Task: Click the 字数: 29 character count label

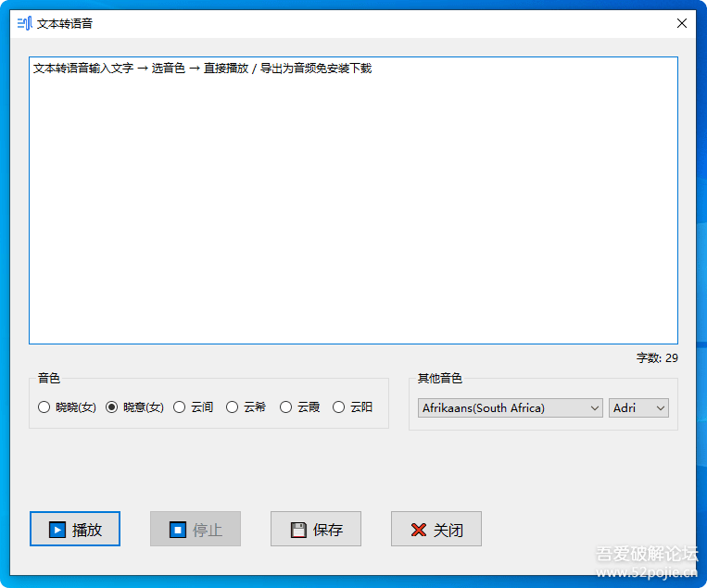Action: pyautogui.click(x=657, y=357)
